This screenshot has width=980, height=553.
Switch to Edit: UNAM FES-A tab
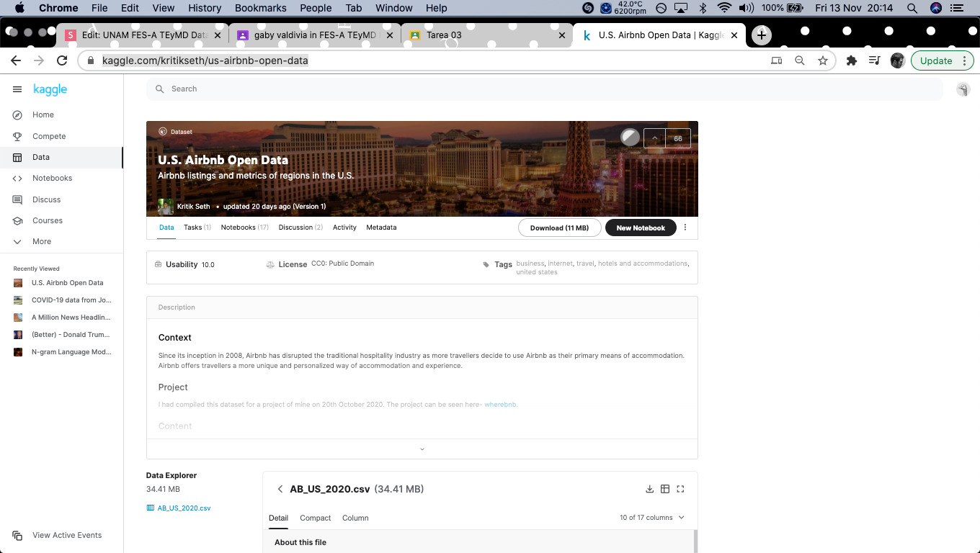pos(143,35)
